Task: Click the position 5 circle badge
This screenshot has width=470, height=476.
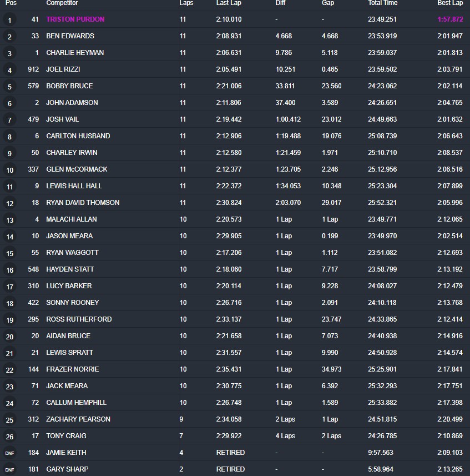Action: click(x=9, y=87)
